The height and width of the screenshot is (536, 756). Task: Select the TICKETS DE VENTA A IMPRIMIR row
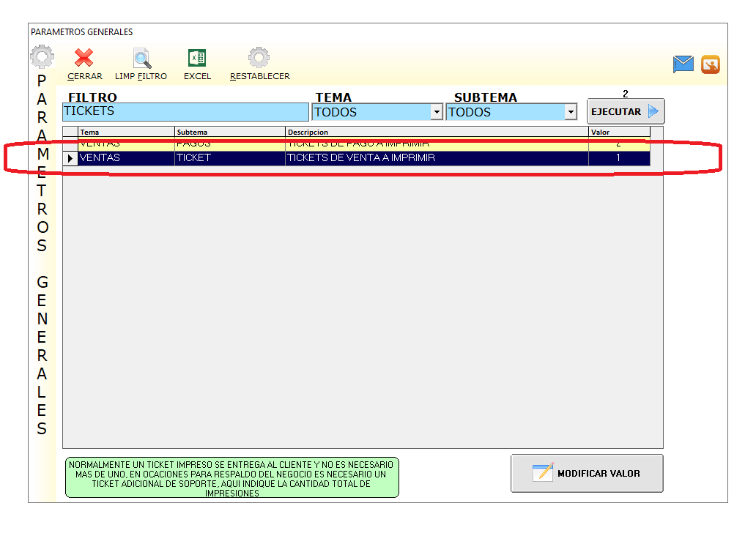tap(436, 158)
